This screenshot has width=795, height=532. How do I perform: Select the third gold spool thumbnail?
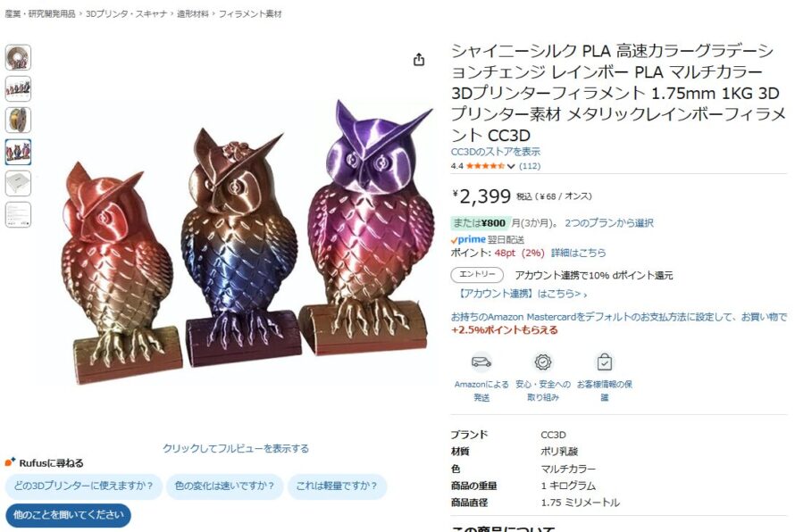click(x=18, y=121)
